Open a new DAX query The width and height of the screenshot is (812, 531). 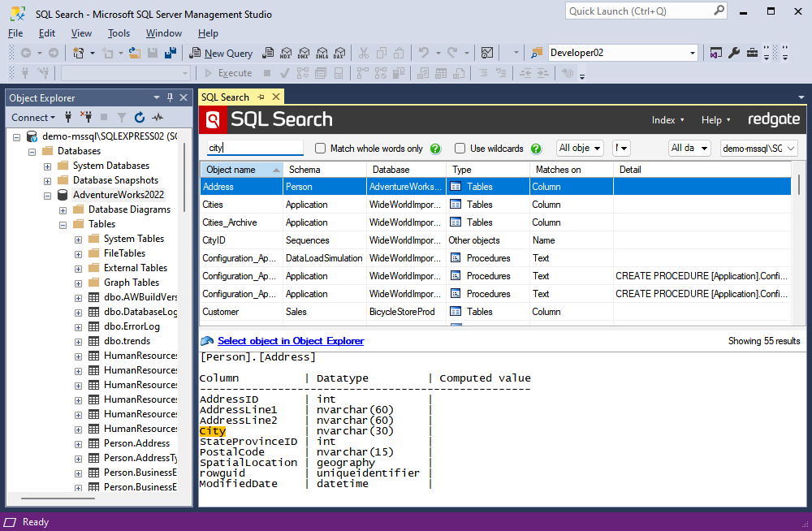(339, 53)
